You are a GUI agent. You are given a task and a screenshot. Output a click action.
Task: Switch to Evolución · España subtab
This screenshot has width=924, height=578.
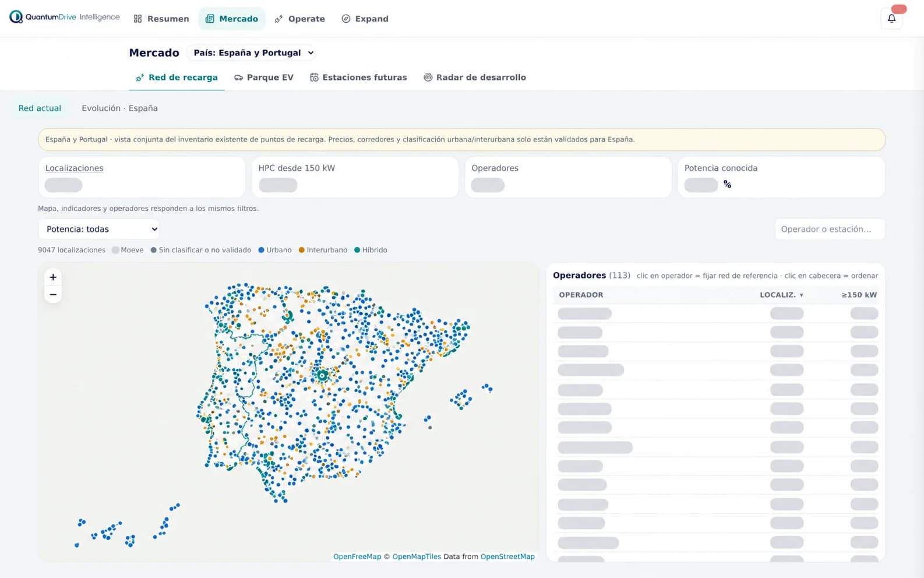click(x=119, y=108)
